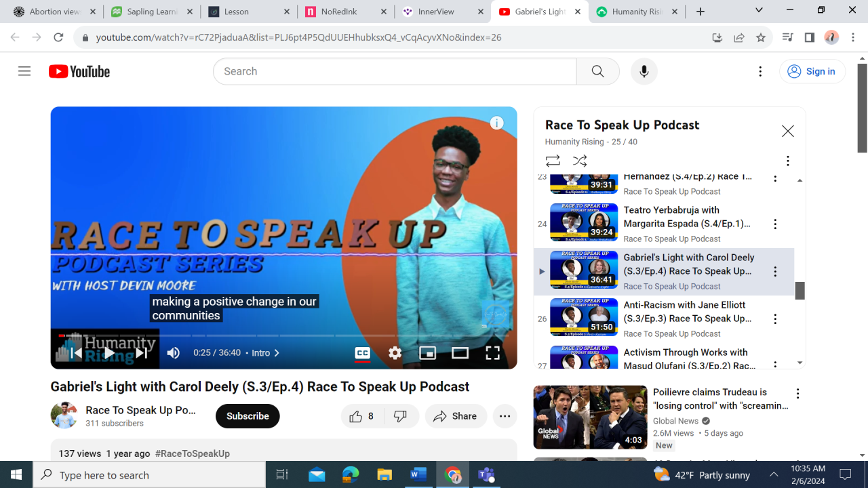Open the player settings gear
Image resolution: width=868 pixels, height=488 pixels.
[x=395, y=352]
